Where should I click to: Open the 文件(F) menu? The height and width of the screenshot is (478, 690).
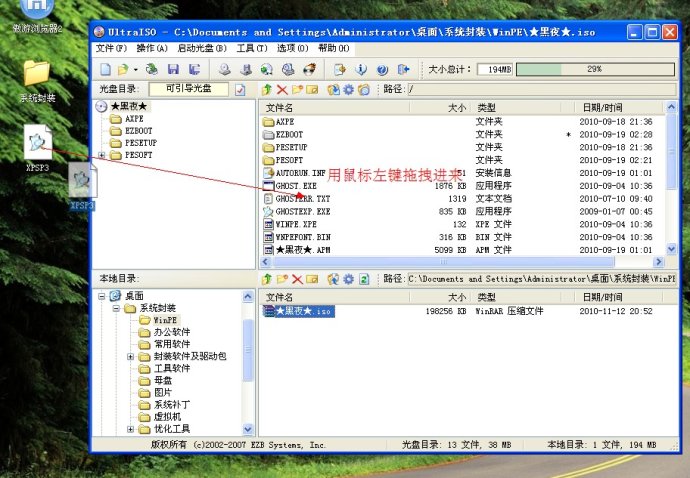[x=111, y=48]
